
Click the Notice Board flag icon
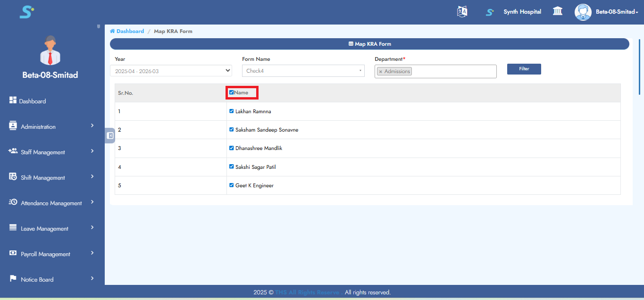[13, 279]
